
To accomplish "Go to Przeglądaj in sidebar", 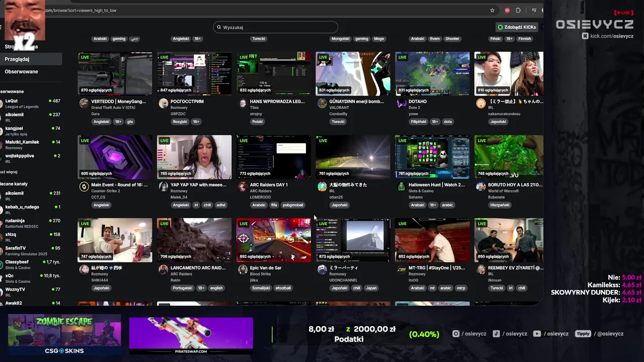I will (31, 59).
